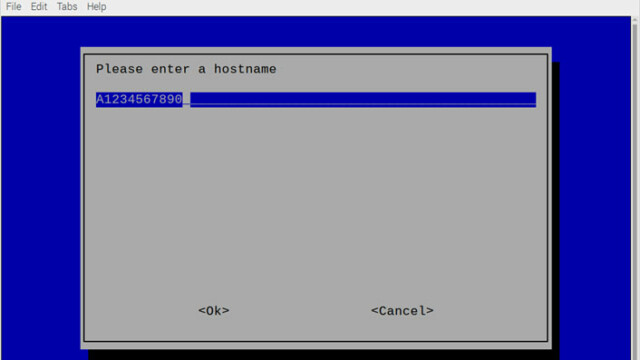Open the Edit menu
Screen dimensions: 640x360
click(x=39, y=7)
